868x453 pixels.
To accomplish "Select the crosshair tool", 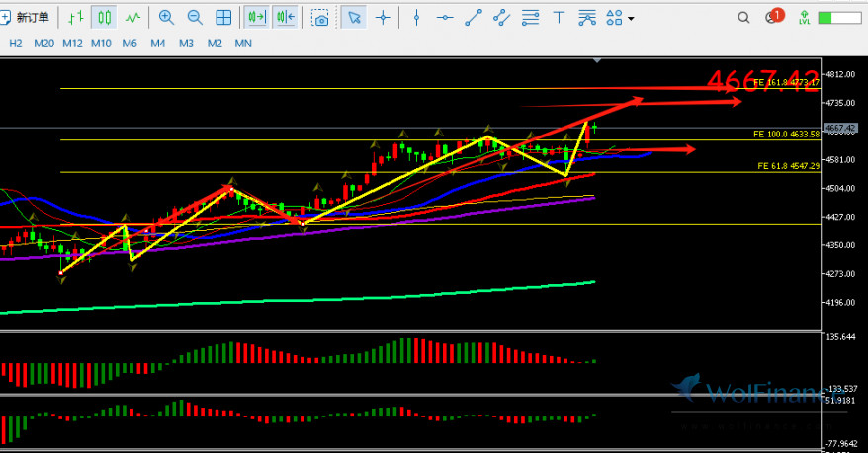I will pos(383,18).
